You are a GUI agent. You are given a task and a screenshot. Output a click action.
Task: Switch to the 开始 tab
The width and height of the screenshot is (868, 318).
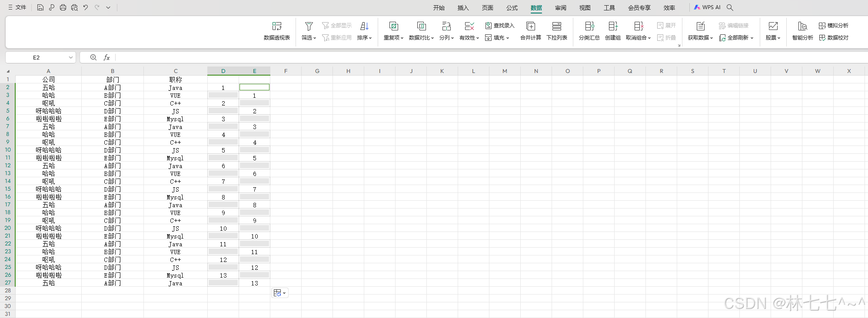click(x=439, y=8)
